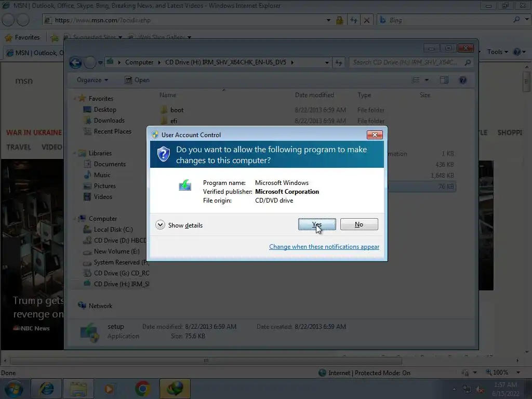
Task: Select Recent Places in navigation pane
Action: tap(113, 131)
